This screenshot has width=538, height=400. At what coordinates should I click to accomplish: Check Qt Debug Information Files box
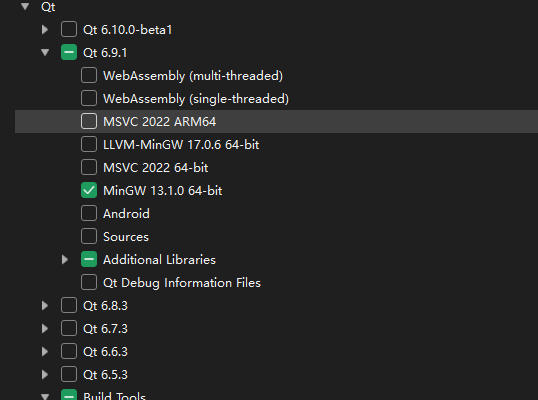tap(89, 283)
